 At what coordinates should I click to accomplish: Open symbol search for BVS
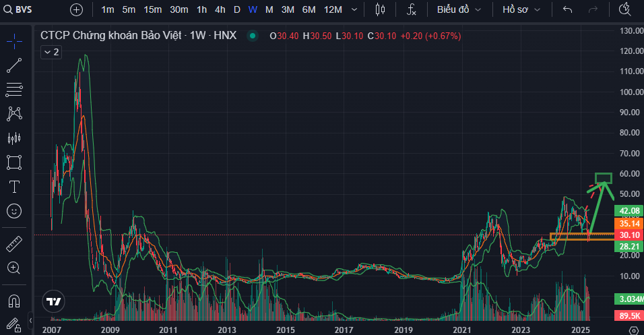(18, 9)
